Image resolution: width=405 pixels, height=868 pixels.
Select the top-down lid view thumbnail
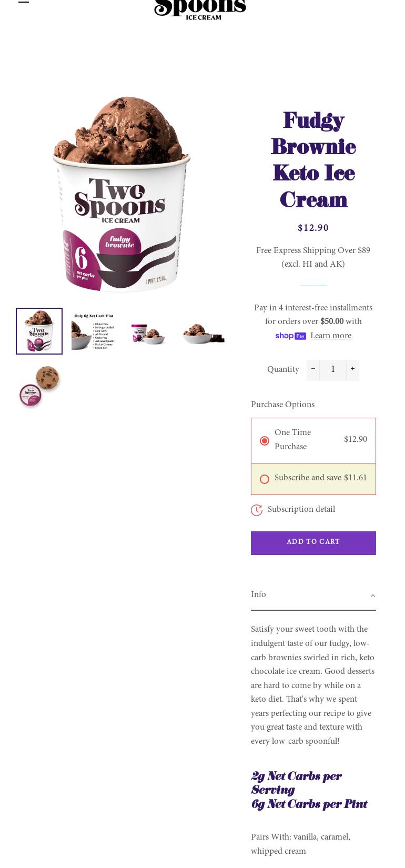coord(39,386)
